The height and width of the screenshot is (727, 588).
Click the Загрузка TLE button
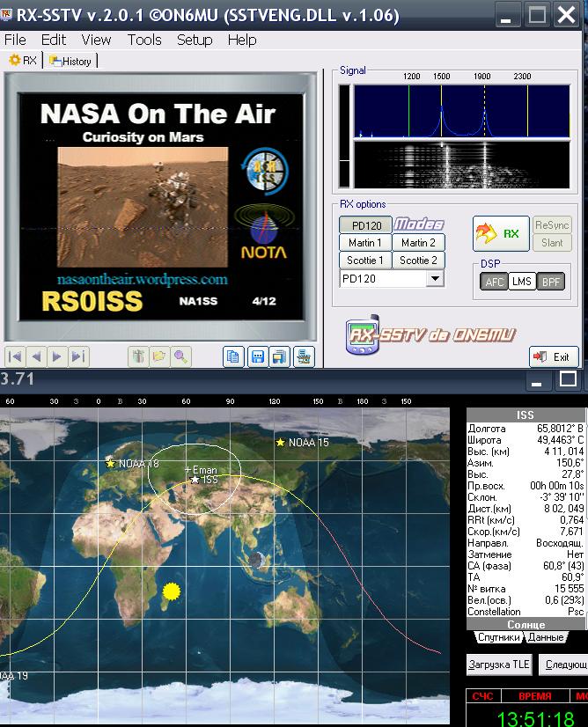[x=499, y=665]
